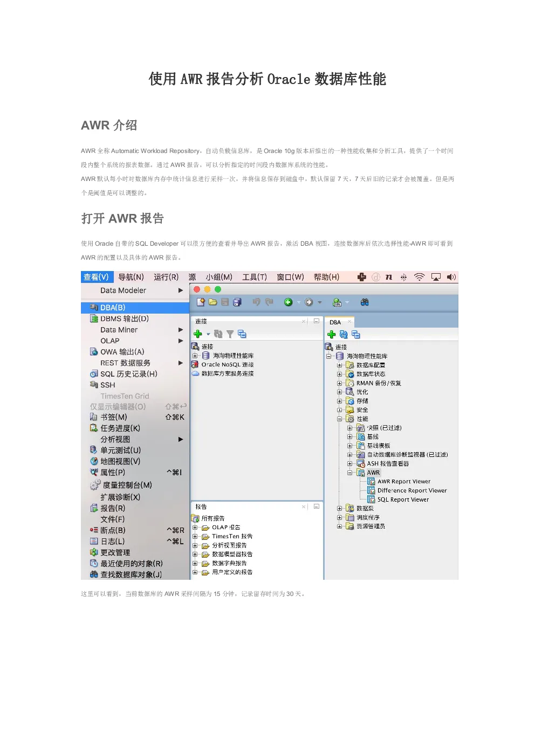Click the green plus in DBA panel
The width and height of the screenshot is (535, 756).
(331, 335)
